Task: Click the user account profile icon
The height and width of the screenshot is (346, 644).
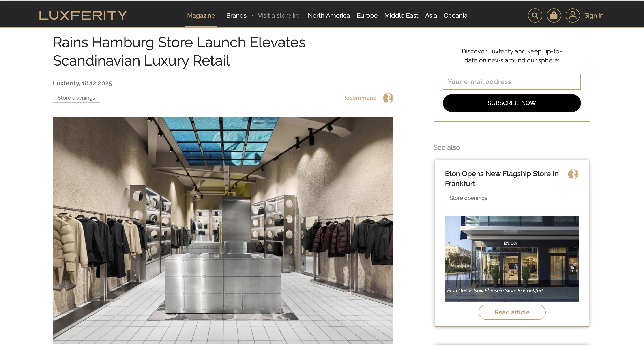Action: click(x=573, y=15)
